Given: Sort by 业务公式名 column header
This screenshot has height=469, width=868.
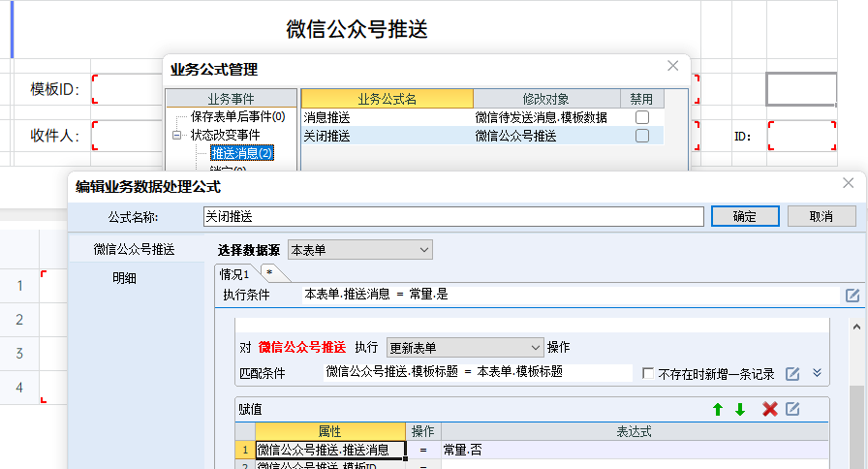Looking at the screenshot, I should coord(387,99).
